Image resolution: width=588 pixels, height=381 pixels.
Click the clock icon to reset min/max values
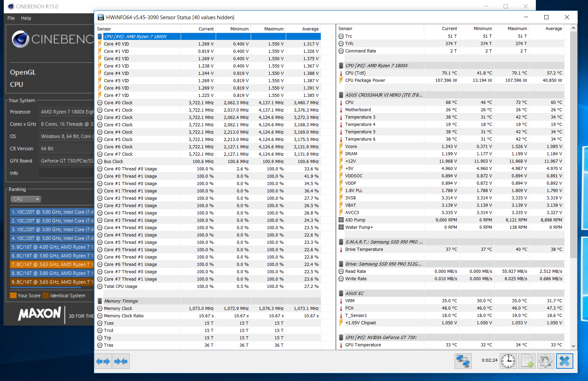(508, 361)
